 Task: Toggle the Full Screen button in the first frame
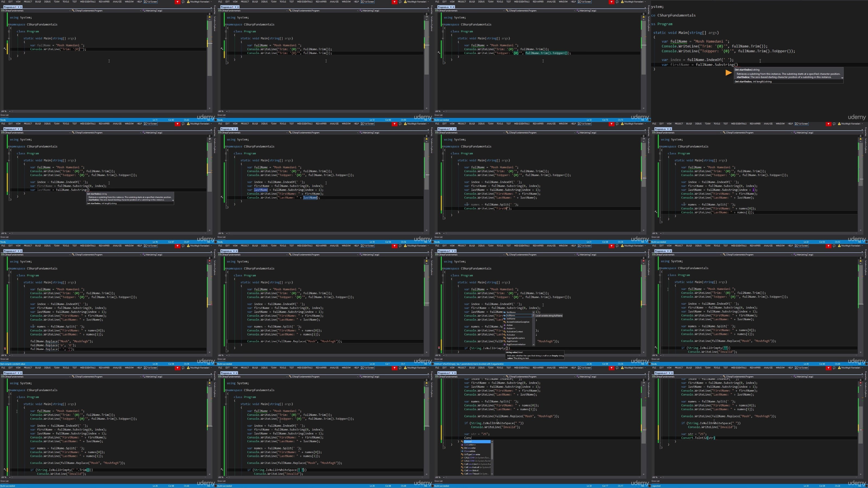(151, 2)
